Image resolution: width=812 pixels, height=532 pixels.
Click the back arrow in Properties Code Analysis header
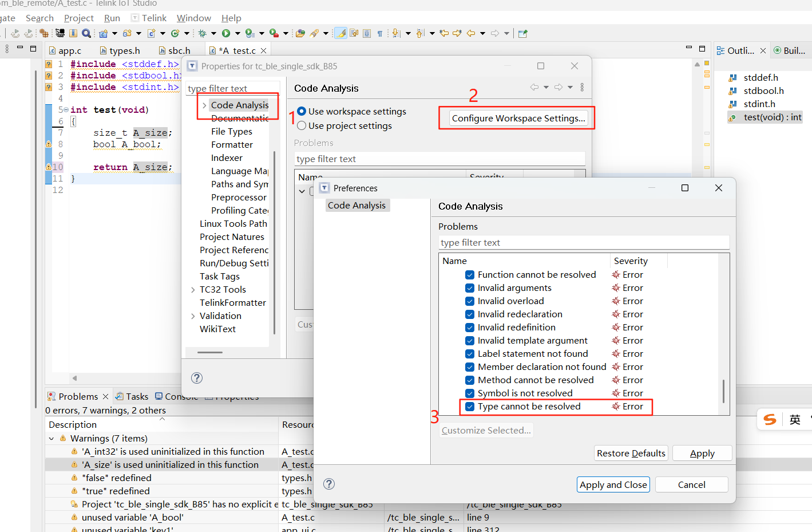pyautogui.click(x=534, y=87)
